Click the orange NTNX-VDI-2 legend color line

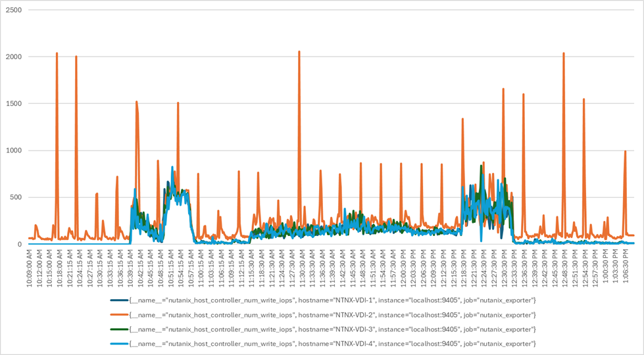pyautogui.click(x=118, y=315)
